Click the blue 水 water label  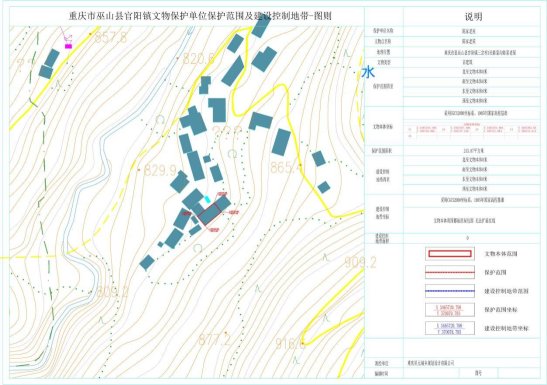[368, 72]
